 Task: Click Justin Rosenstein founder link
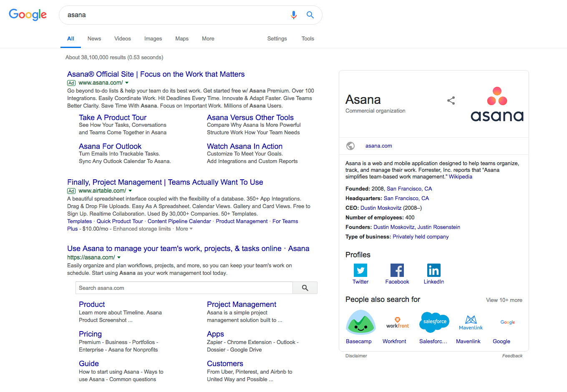439,227
